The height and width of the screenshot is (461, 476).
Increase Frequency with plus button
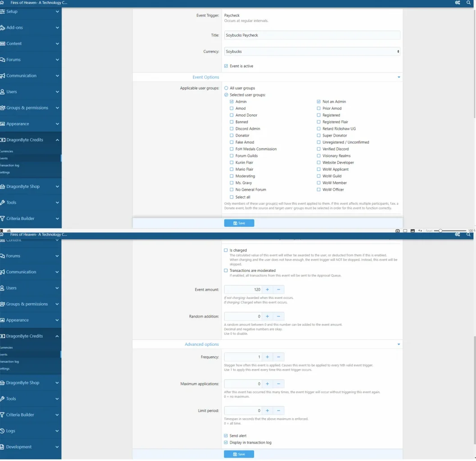point(267,357)
